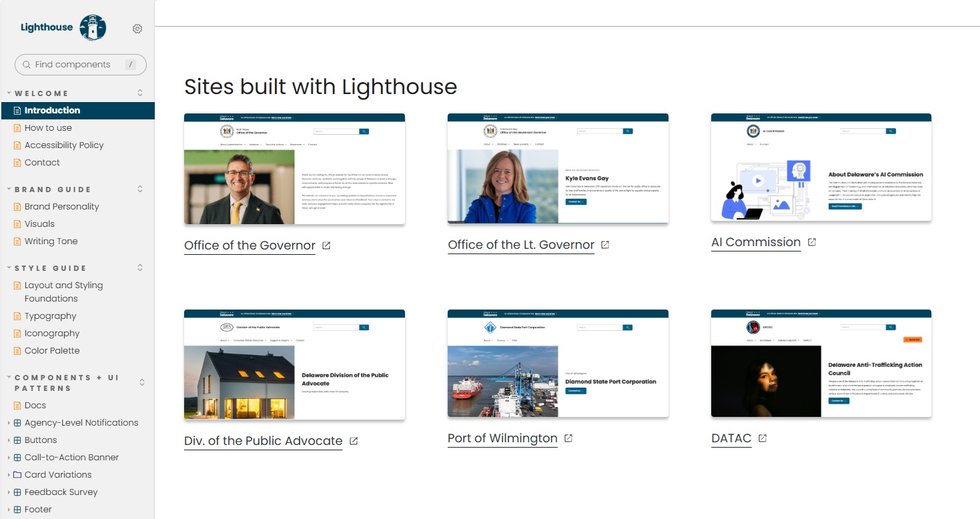Follow the Port of Wilmington link

coord(502,438)
